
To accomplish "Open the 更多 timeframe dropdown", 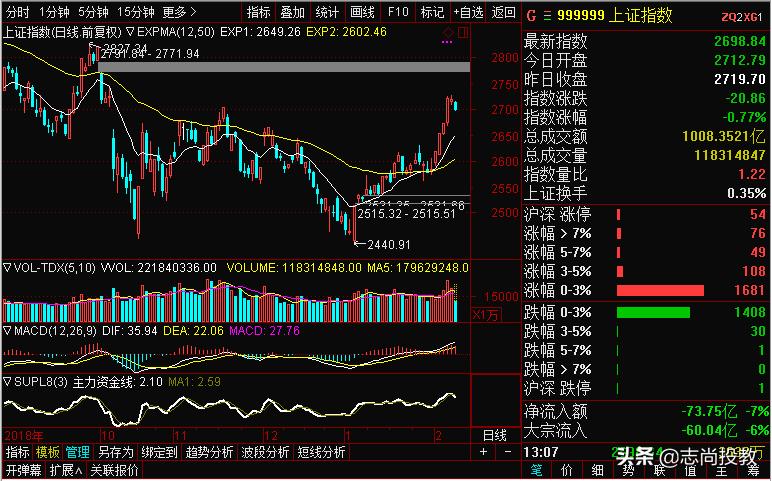I will point(179,12).
